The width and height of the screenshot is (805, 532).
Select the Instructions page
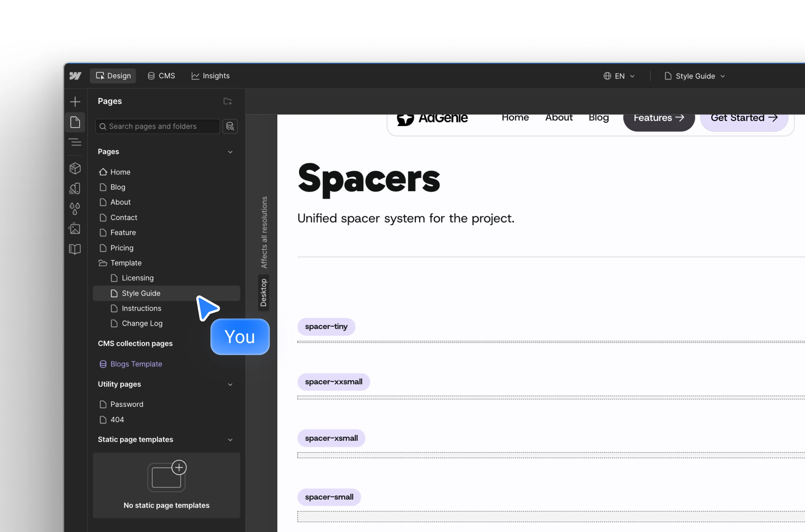[x=142, y=308]
